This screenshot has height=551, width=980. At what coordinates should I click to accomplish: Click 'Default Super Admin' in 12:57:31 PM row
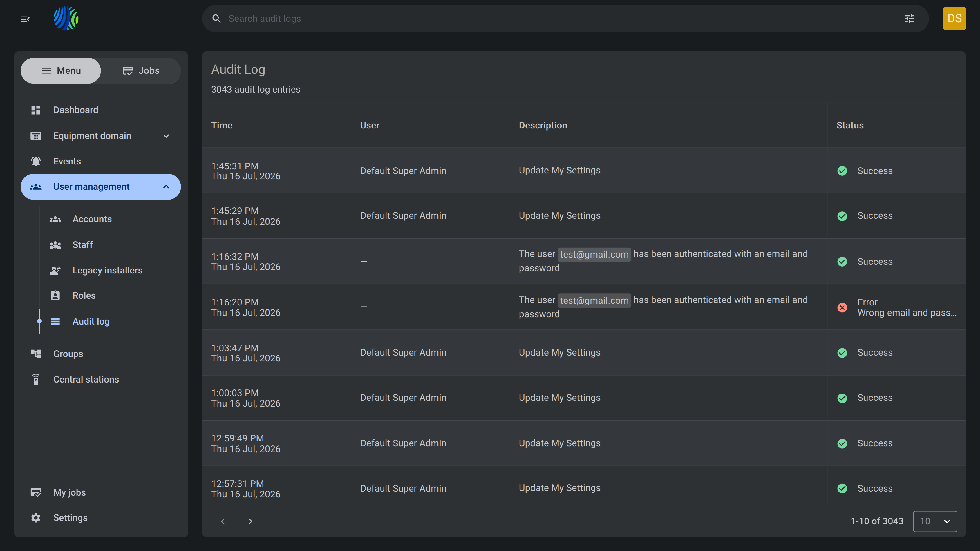coord(403,488)
